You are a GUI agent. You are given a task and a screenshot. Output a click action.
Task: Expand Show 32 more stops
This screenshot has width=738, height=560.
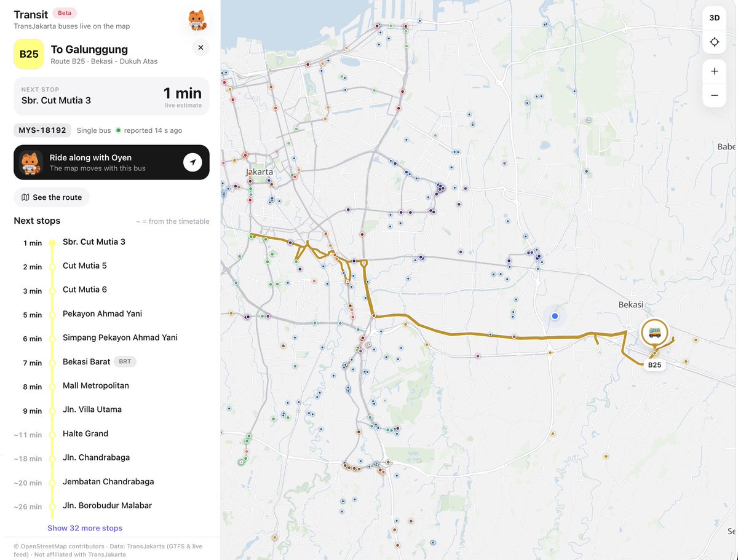(x=85, y=528)
